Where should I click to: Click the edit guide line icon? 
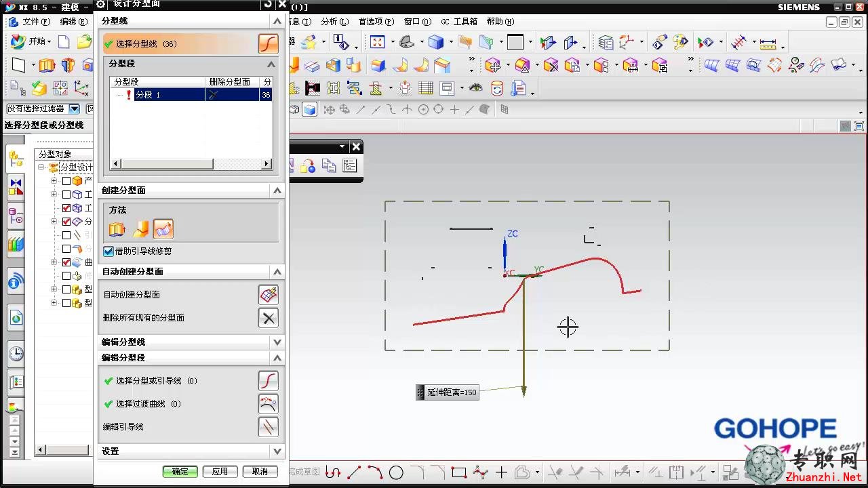pos(269,427)
